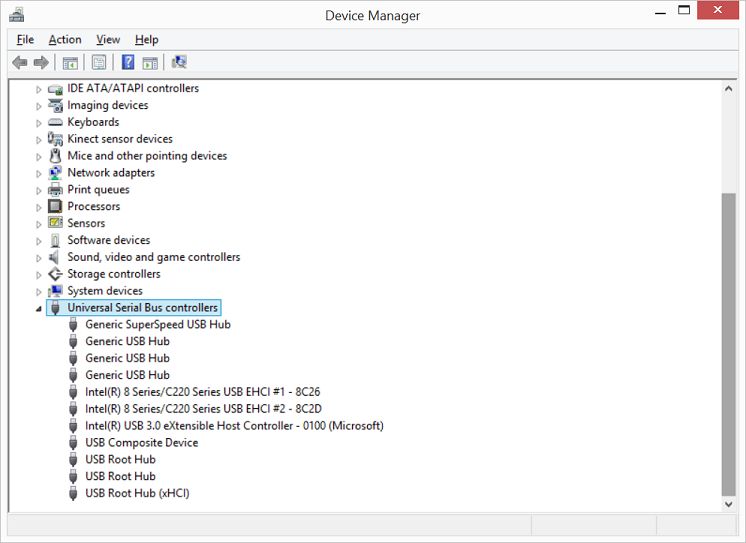
Task: Expand IDE ATA/ATAPI controllers node
Action: pos(39,89)
